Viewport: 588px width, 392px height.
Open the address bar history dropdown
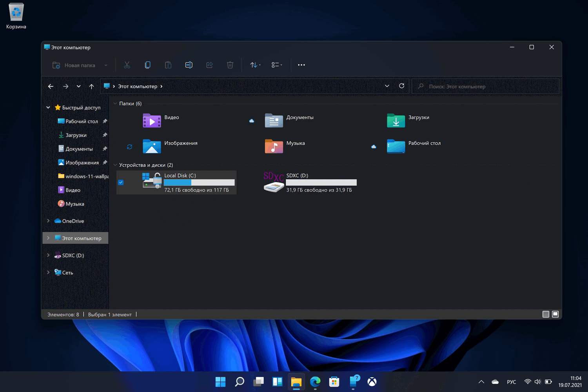click(387, 86)
